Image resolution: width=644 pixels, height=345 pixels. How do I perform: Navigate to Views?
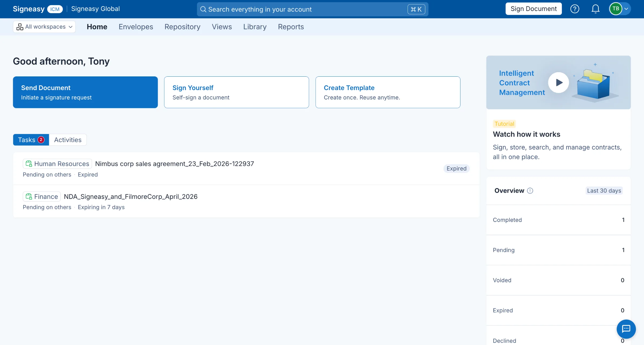222,27
